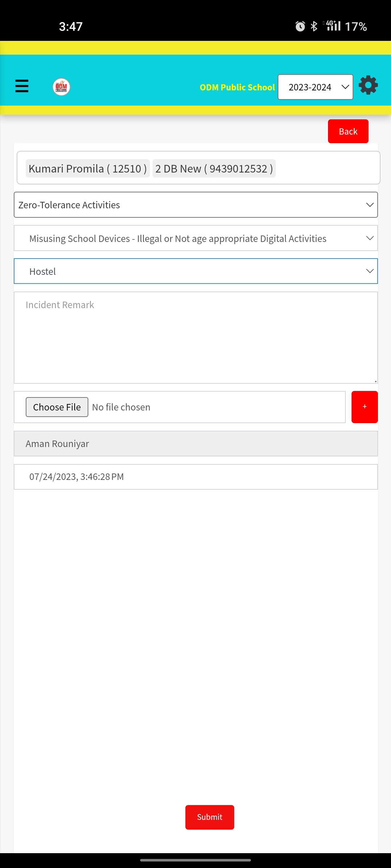Image resolution: width=391 pixels, height=868 pixels.
Task: Tap the 17% battery indicator
Action: point(356,26)
